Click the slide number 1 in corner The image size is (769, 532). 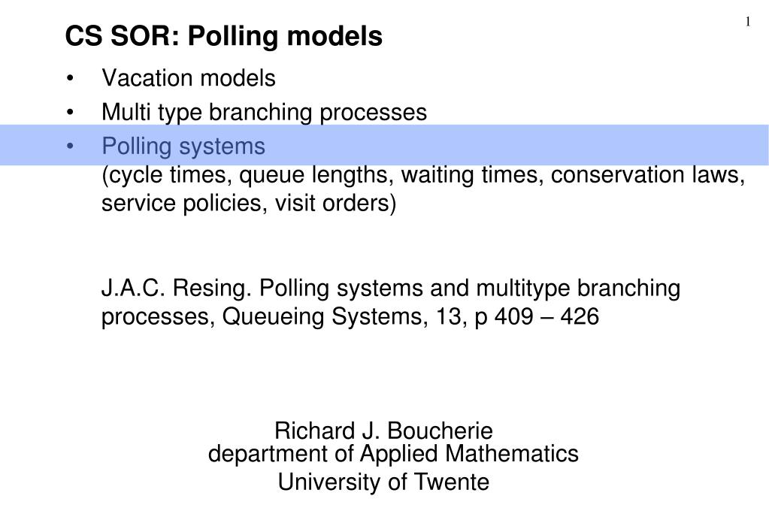click(748, 22)
